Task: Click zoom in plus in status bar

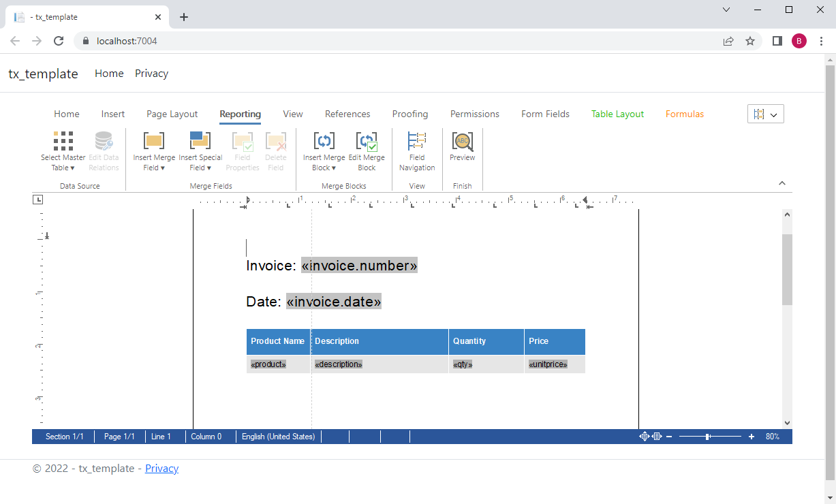Action: [x=752, y=437]
